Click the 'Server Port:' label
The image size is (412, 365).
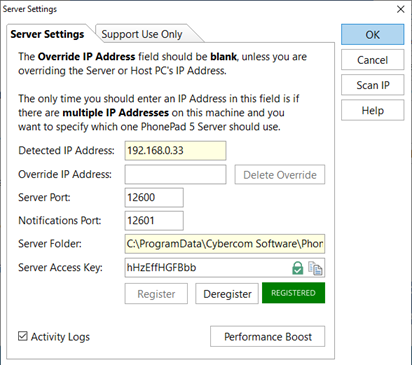44,197
